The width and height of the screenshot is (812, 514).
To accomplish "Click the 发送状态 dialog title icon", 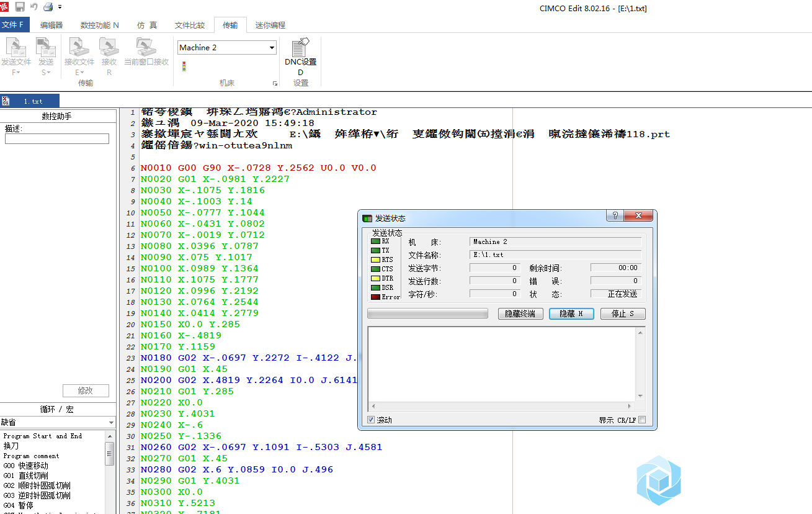I will [367, 218].
